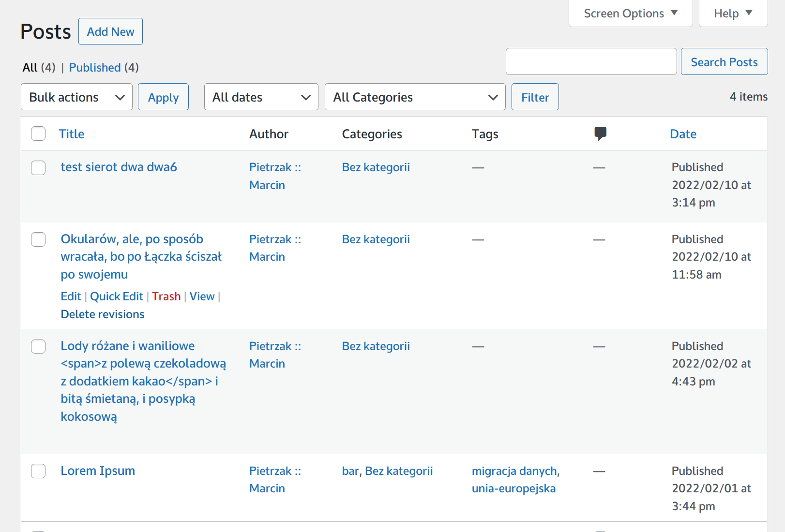The width and height of the screenshot is (785, 532).
Task: Open author link in Lorem Ipsum row
Action: [275, 480]
